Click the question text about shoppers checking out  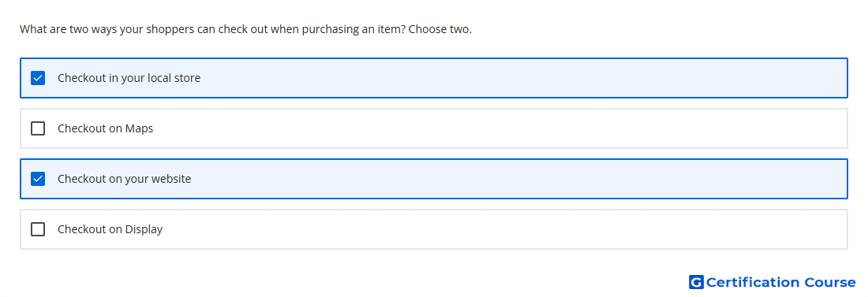[245, 29]
